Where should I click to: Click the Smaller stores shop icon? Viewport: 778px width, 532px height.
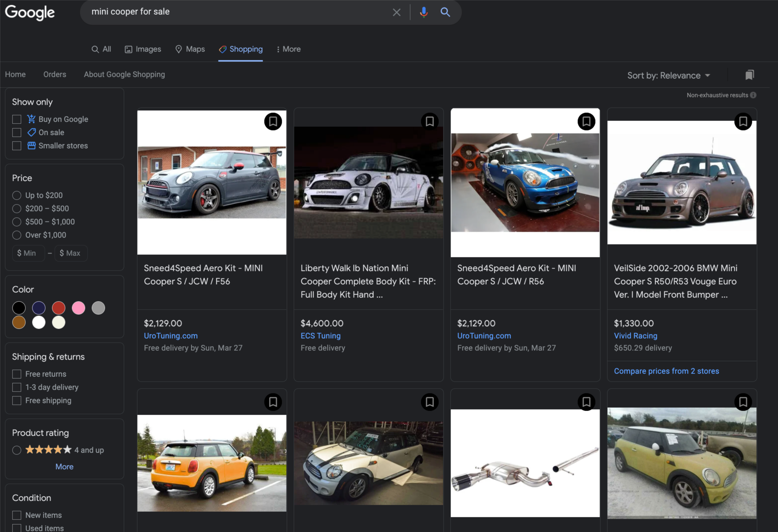tap(31, 145)
